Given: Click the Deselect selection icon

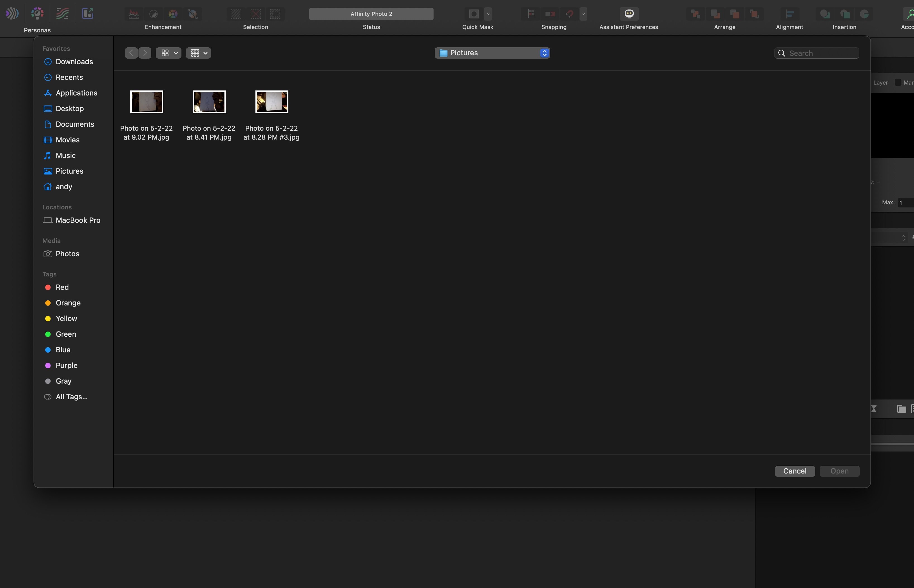Looking at the screenshot, I should (x=255, y=14).
